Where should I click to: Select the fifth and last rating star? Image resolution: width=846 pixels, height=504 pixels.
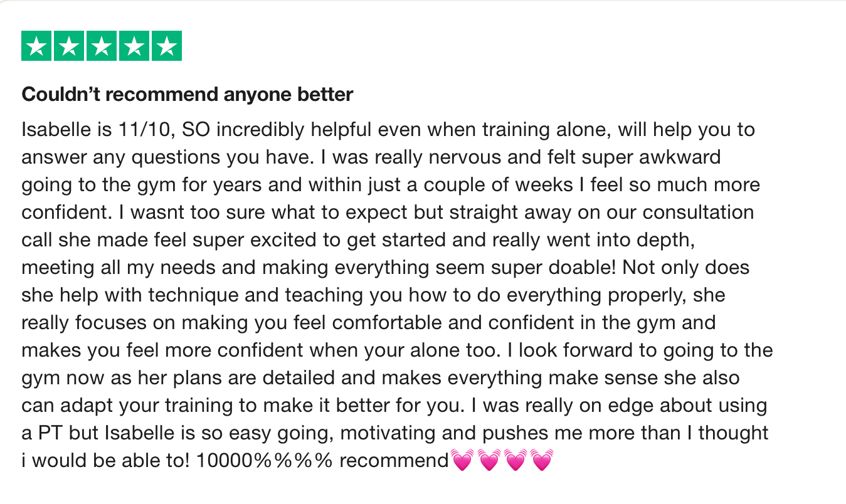point(166,45)
